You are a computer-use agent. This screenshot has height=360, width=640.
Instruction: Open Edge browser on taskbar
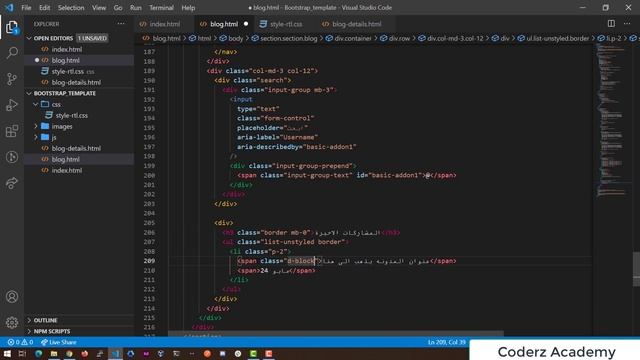38,353
